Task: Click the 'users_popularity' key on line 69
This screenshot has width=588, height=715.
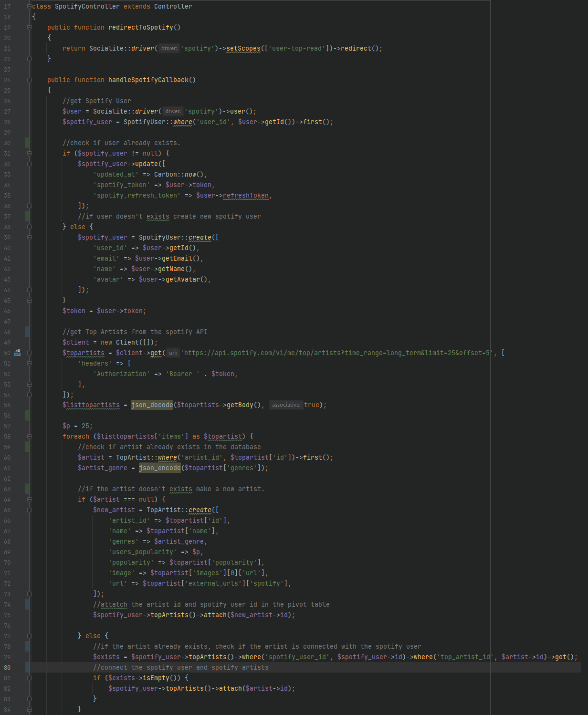Action: [143, 552]
